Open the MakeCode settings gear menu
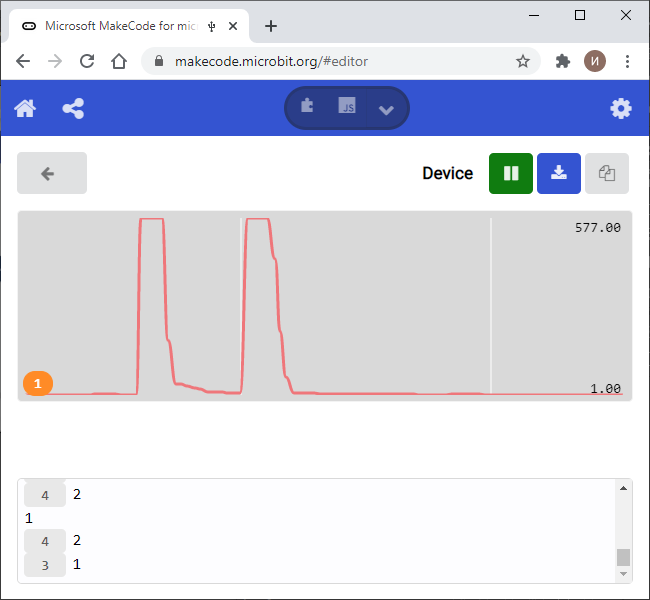 (621, 109)
